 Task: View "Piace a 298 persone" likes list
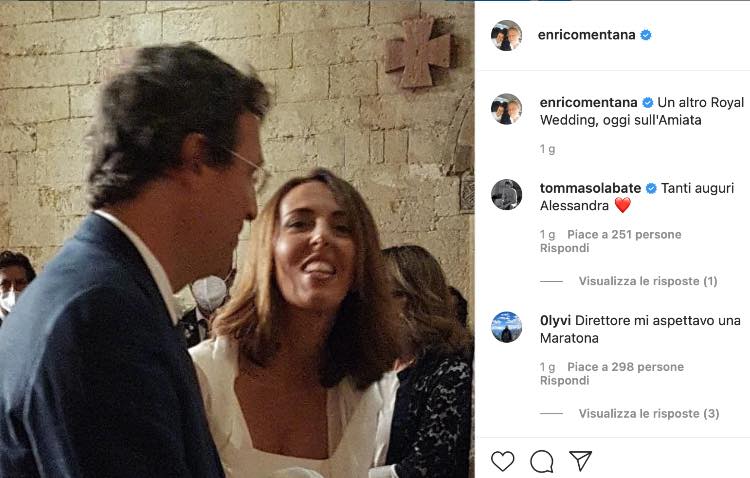click(x=625, y=367)
